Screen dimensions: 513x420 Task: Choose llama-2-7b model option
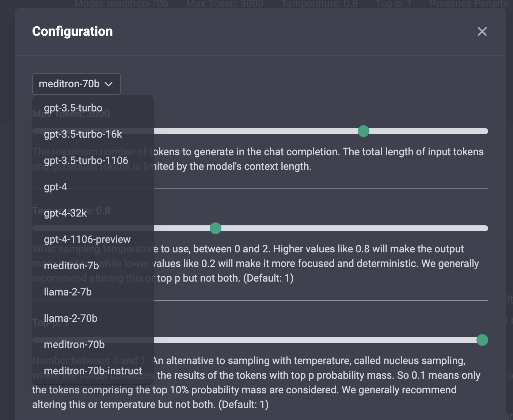click(x=93, y=292)
